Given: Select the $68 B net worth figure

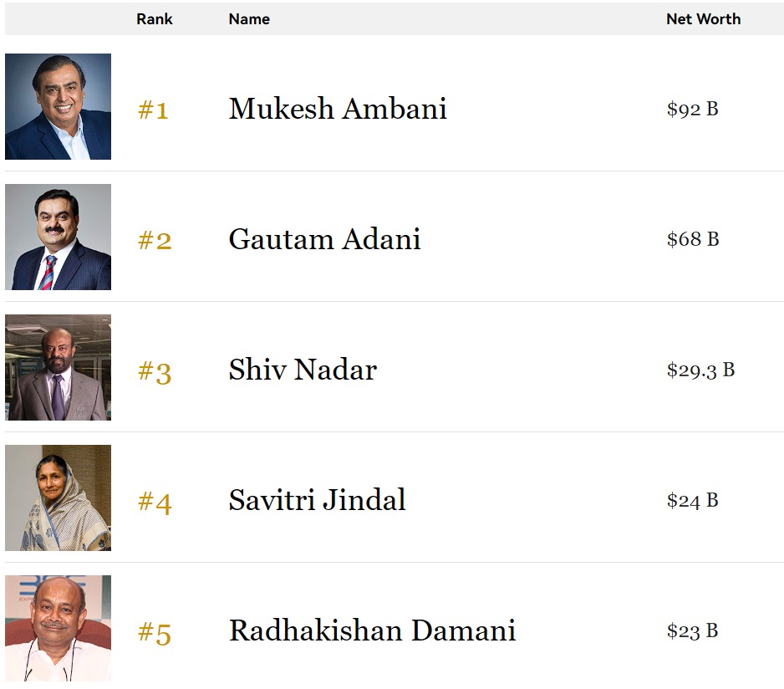Looking at the screenshot, I should (x=693, y=239).
